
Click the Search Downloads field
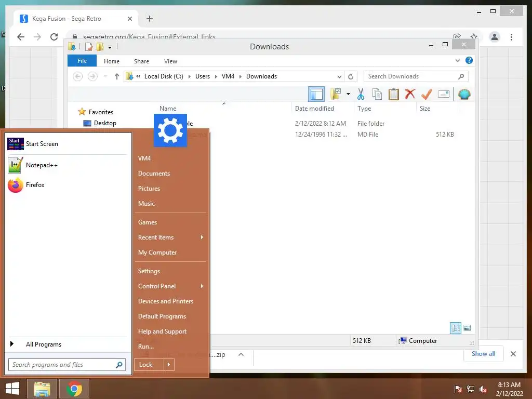coord(416,76)
